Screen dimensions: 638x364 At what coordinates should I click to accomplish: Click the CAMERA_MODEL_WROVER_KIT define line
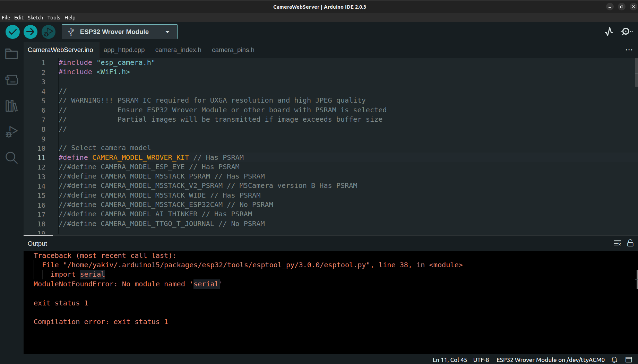[151, 157]
